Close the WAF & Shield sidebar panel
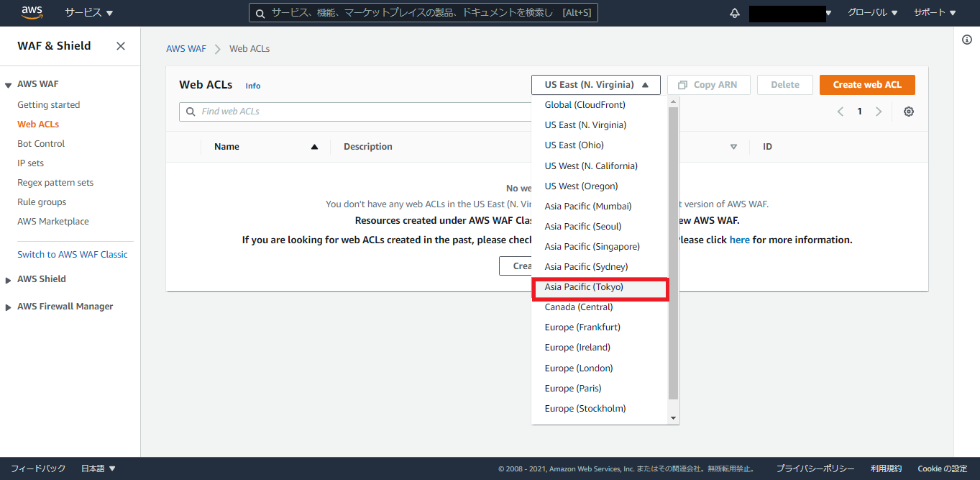 121,46
